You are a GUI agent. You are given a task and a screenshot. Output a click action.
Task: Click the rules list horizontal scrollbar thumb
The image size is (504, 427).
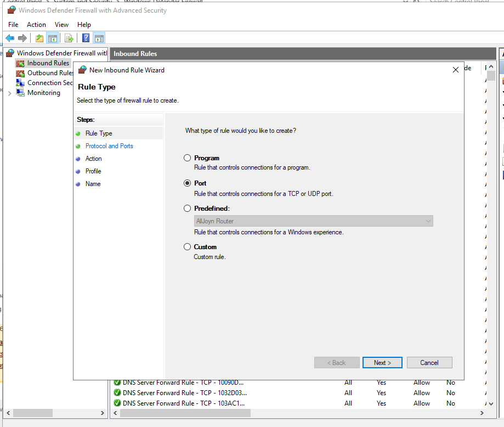[x=185, y=413]
